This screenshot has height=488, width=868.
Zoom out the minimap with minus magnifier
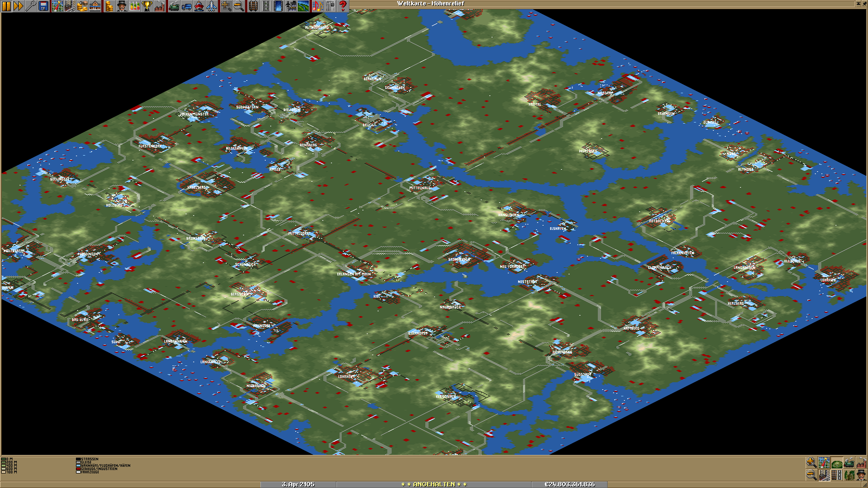coord(812,475)
